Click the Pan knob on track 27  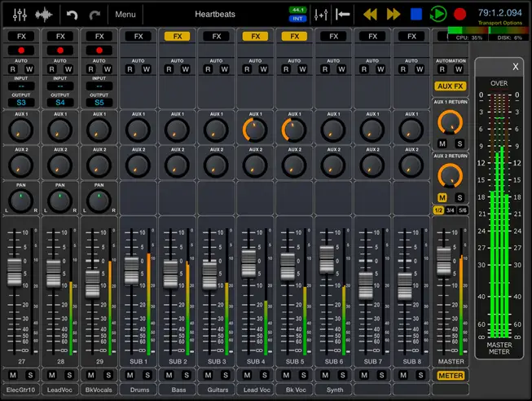click(21, 201)
